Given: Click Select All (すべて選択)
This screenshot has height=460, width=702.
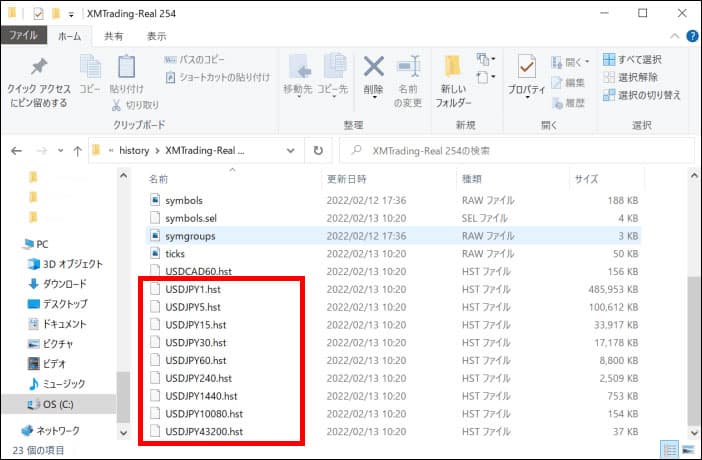Looking at the screenshot, I should click(632, 59).
